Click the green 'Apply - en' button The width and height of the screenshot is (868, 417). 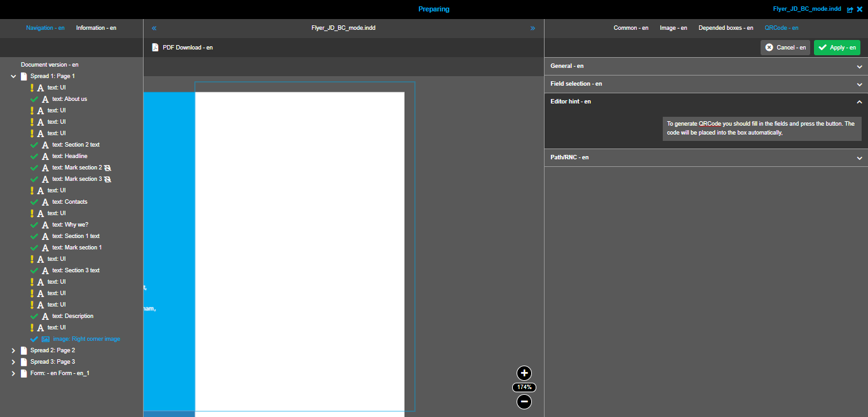837,47
